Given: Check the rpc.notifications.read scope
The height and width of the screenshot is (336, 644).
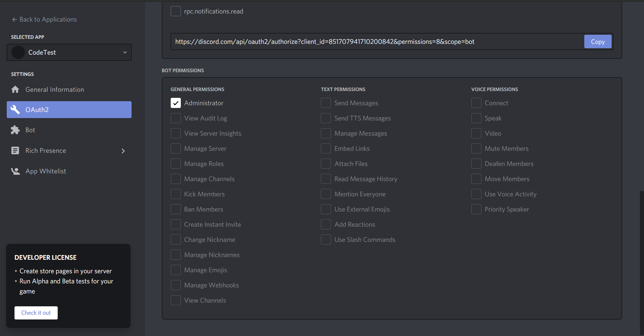Looking at the screenshot, I should [x=176, y=11].
